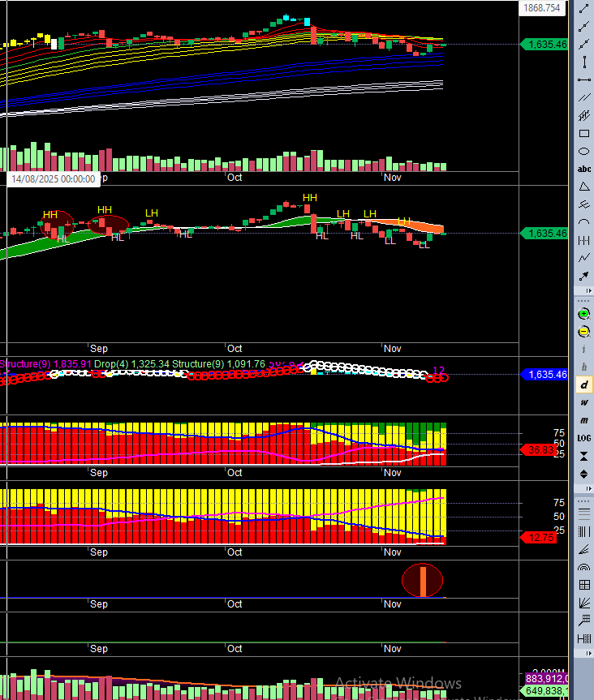This screenshot has width=594, height=700.
Task: Switch chart to weekly 'w' interval
Action: (x=583, y=402)
